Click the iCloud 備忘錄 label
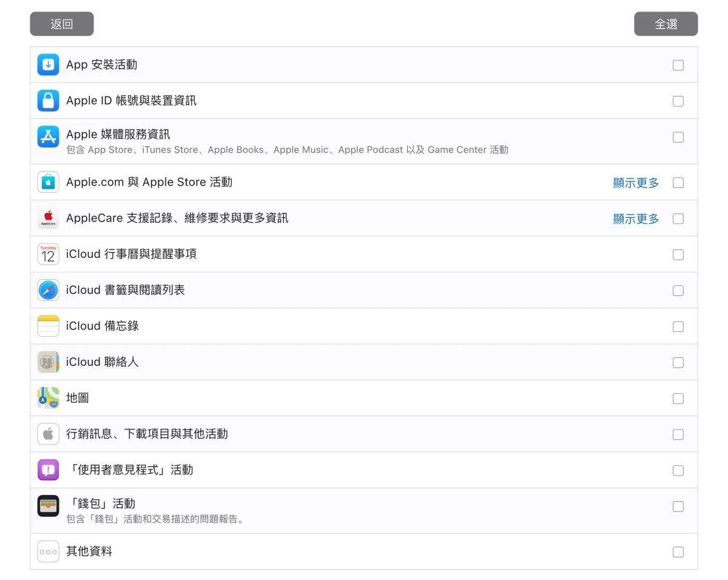Viewport: 728px width, 580px height. [103, 326]
